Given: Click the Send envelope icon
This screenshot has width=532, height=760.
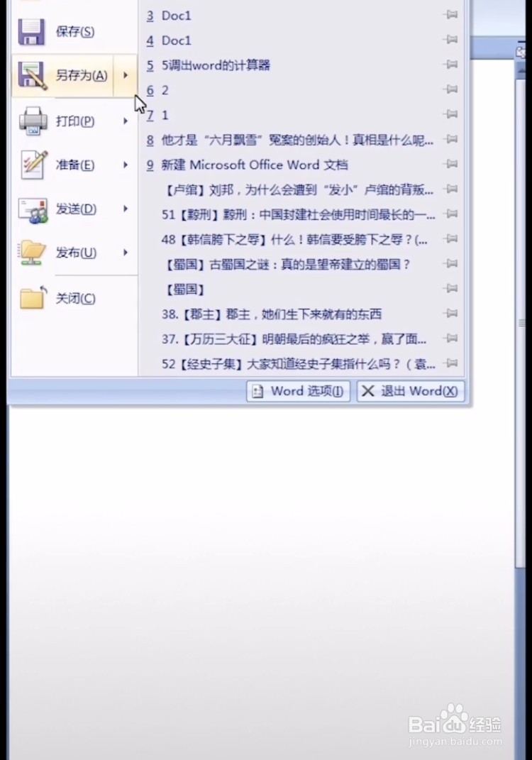Looking at the screenshot, I should coord(33,210).
